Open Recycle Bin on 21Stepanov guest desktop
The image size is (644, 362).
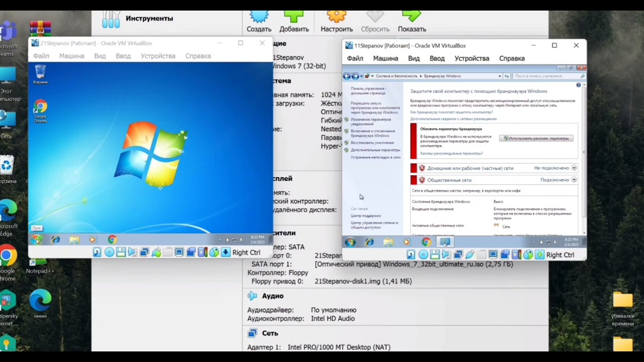pyautogui.click(x=40, y=74)
